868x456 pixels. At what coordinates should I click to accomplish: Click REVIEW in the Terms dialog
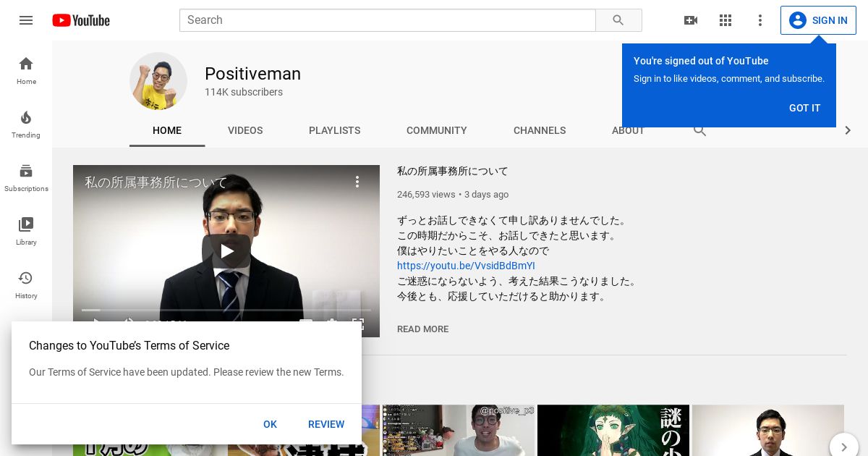tap(326, 424)
